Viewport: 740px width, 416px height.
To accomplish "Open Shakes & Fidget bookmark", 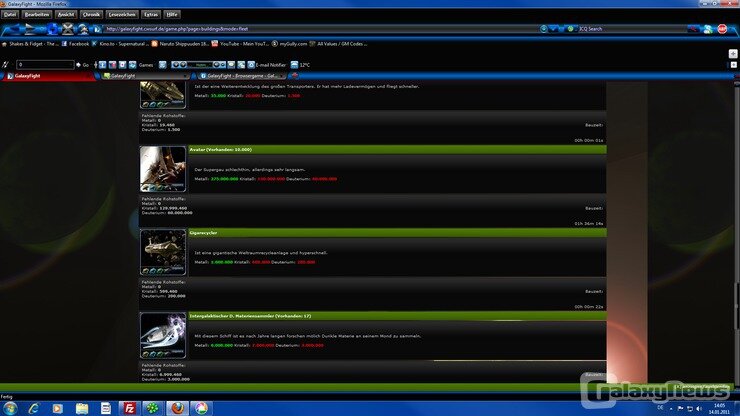I will (x=30, y=44).
